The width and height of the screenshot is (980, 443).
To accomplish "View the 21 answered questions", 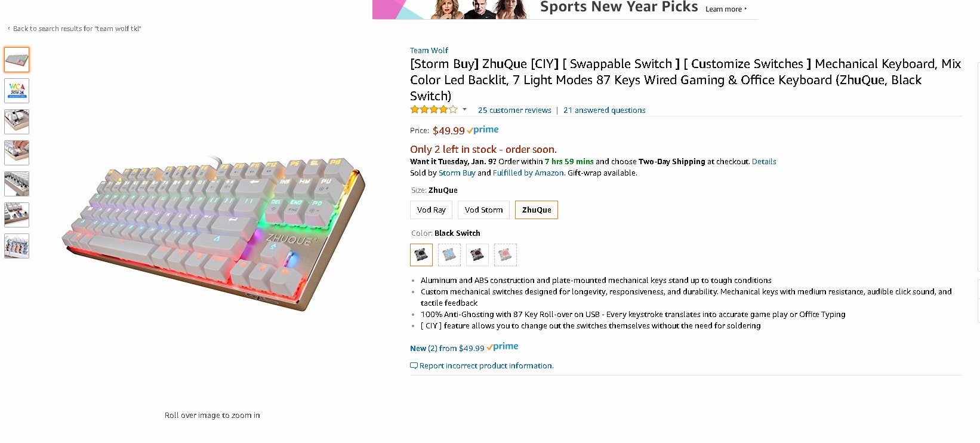I will pos(604,110).
